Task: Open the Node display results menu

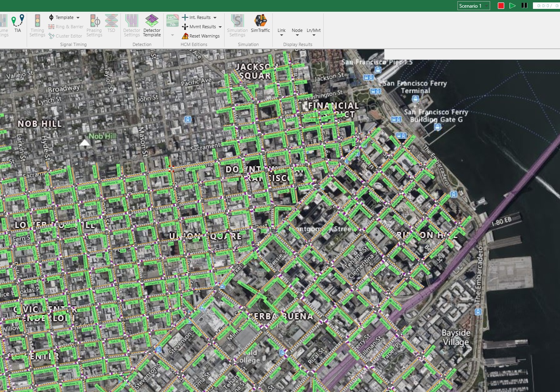Action: (x=297, y=32)
